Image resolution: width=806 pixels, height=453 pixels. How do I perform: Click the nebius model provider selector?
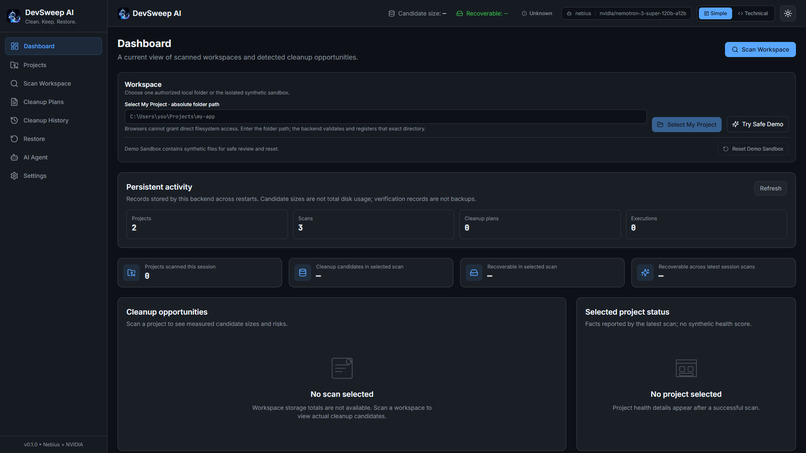point(627,13)
